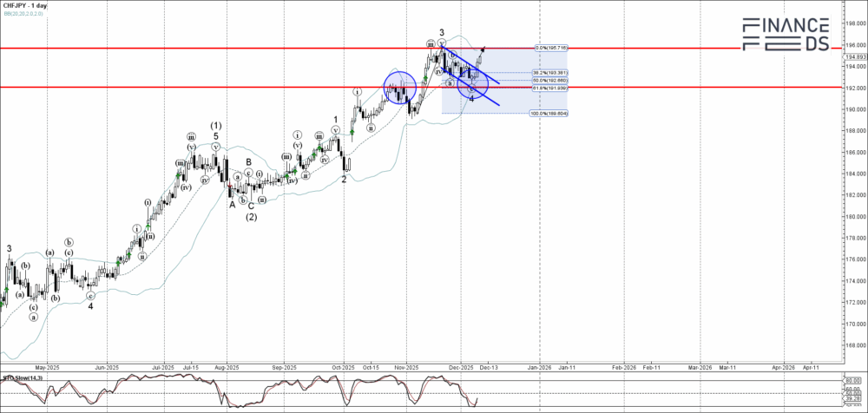Viewport: 868px width, 413px height.
Task: Click the 198.000 price axis label
Action: pos(857,23)
